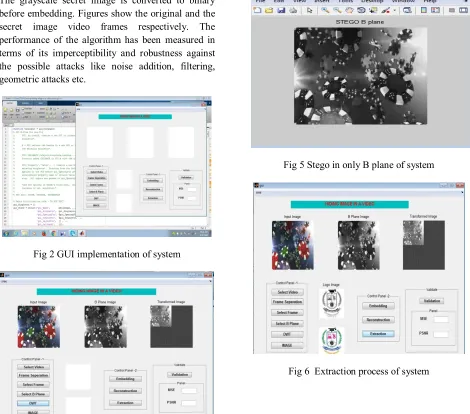Screen dimensions: 470x414
Task: Click Extraction in GUI under Fig 2 caption
Action: click(125, 403)
